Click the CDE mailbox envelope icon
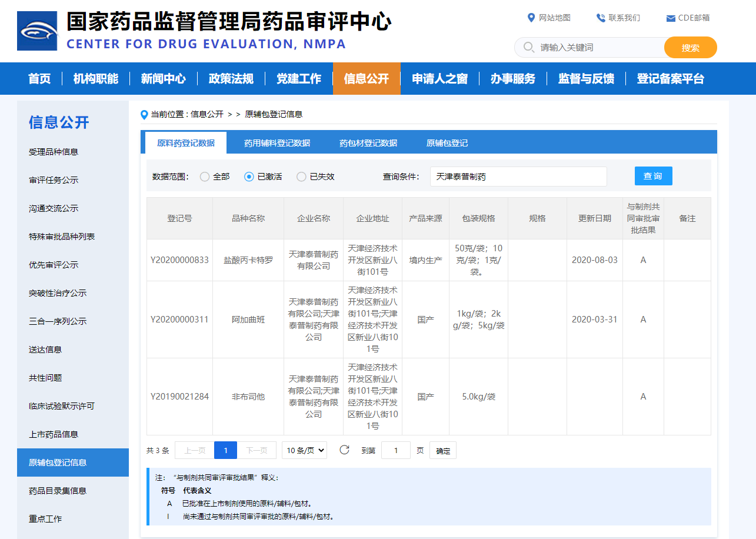The width and height of the screenshot is (756, 539). (670, 18)
